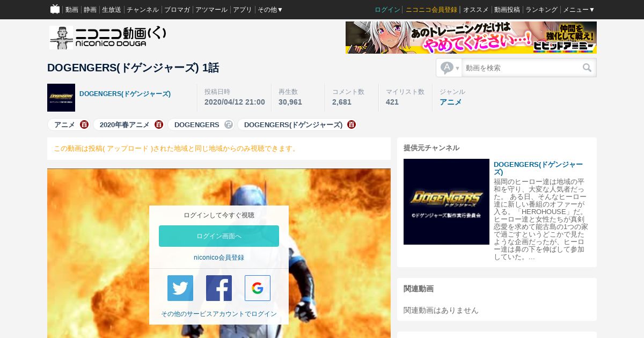Open アツマール in top navigation
644x338 pixels.
[x=211, y=10]
